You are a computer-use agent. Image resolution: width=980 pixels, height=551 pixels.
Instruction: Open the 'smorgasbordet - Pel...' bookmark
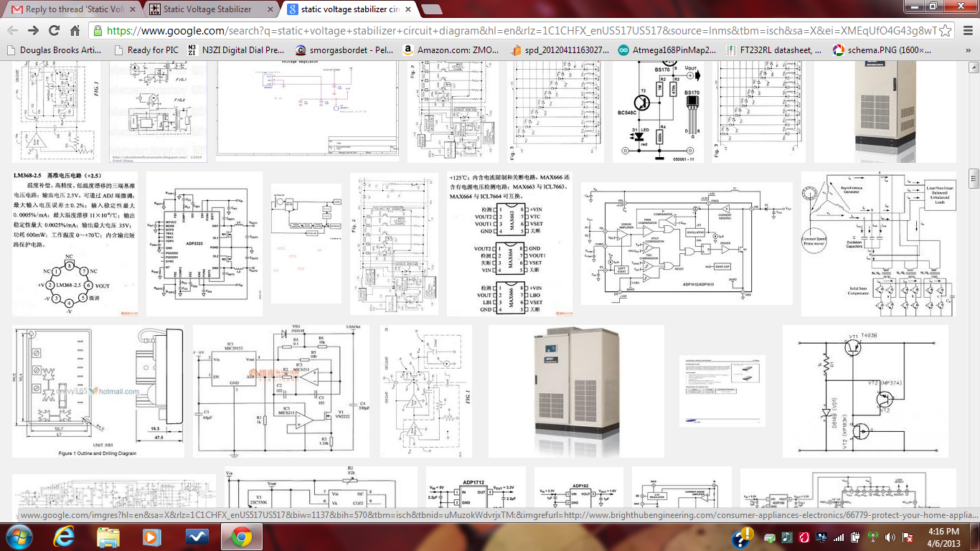[x=344, y=50]
